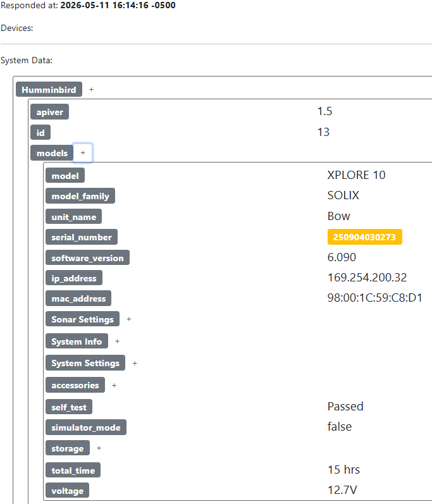Expand the storage plus sign
Viewport: 432px width, 504px height.
pyautogui.click(x=99, y=448)
